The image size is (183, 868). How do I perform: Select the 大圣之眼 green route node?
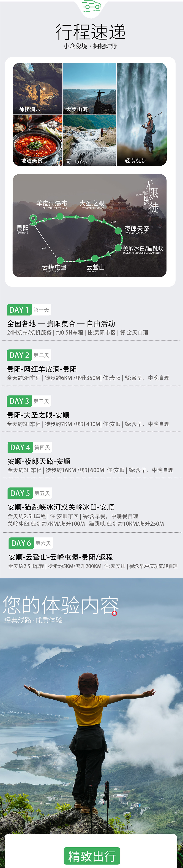pyautogui.click(x=91, y=218)
